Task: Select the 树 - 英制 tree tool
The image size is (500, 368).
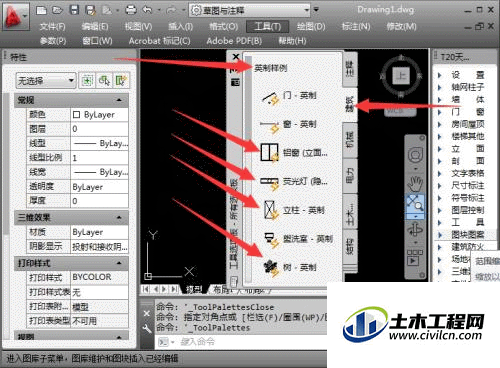Action: [289, 267]
